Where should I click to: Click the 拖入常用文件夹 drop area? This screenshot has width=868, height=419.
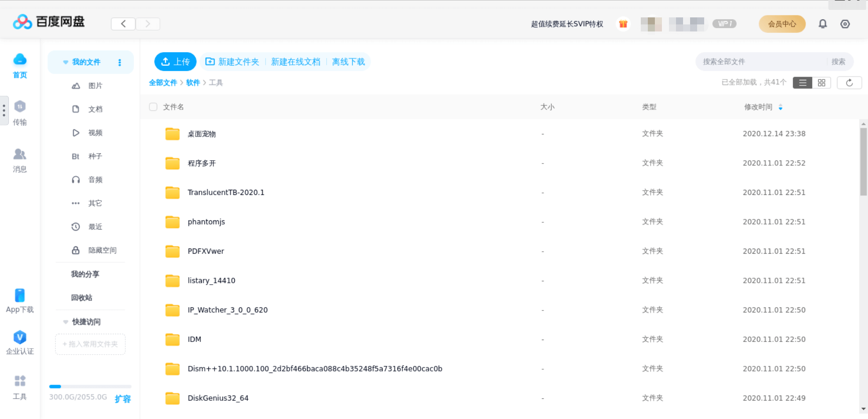90,344
